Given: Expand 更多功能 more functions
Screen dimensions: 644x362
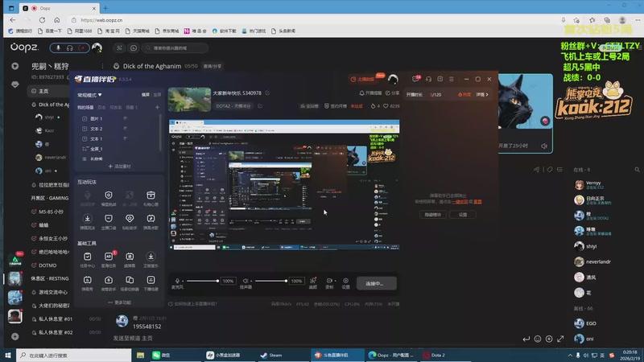Looking at the screenshot, I should 119,302.
